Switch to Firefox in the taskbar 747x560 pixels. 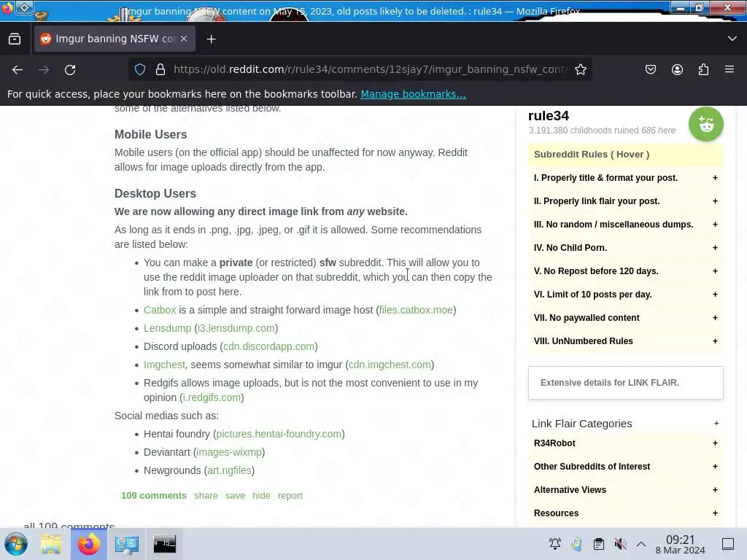point(88,544)
